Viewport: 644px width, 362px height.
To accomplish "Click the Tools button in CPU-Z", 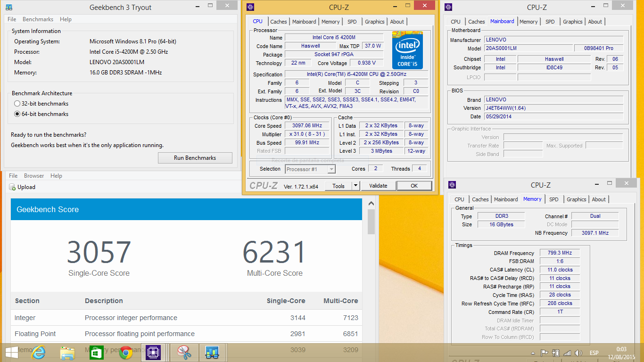I will (x=339, y=186).
